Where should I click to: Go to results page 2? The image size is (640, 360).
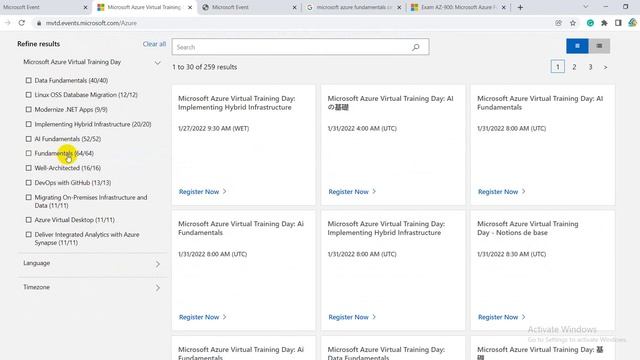pos(574,67)
